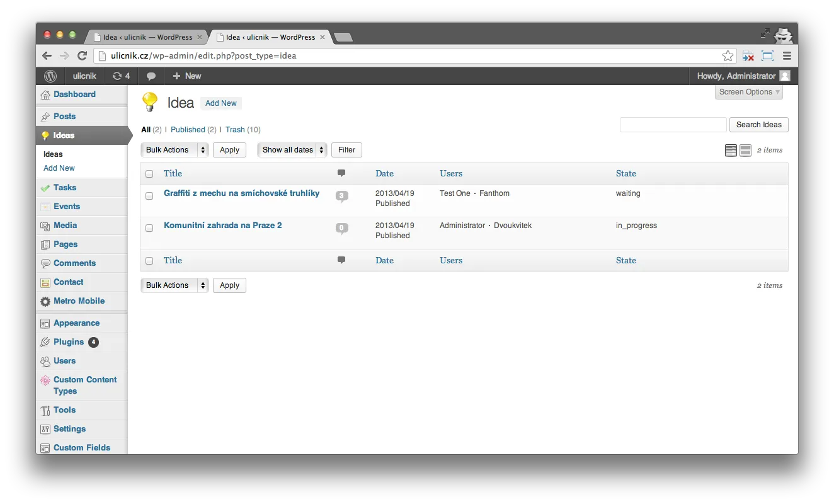Click comment count bubble for Graffiti post
834x504 pixels.
(x=341, y=196)
